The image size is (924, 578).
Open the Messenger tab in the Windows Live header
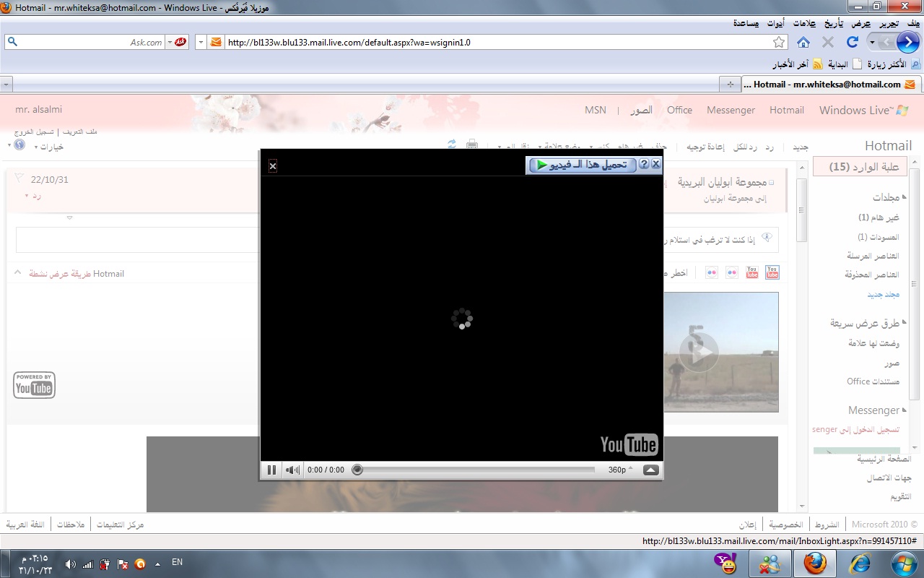[731, 110]
